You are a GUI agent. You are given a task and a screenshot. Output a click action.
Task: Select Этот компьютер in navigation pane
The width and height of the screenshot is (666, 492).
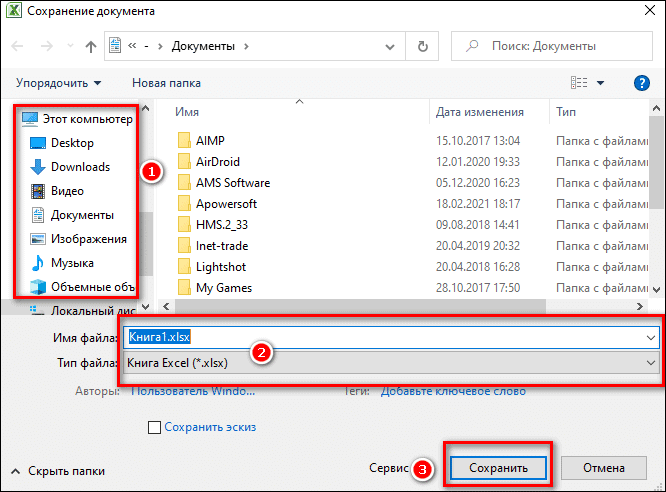point(77,119)
